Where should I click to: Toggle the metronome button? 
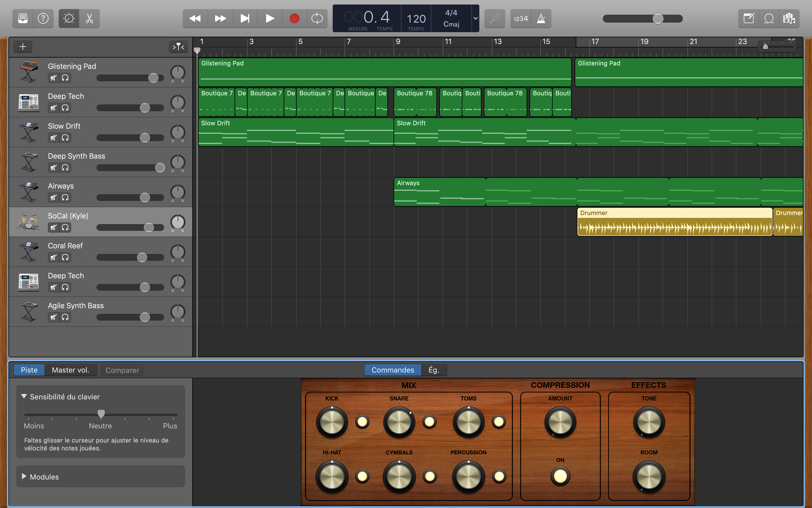click(x=541, y=18)
